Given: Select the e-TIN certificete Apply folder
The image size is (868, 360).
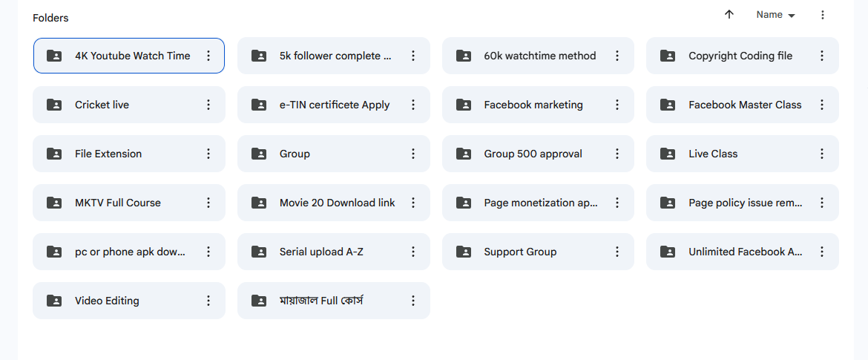Looking at the screenshot, I should (x=335, y=105).
